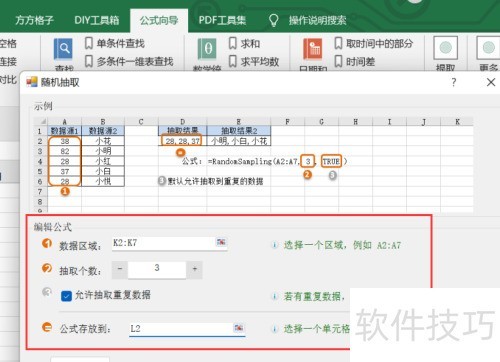Click the 抽取个数 value field showing 3
Image resolution: width=500 pixels, height=362 pixels.
pos(157,269)
